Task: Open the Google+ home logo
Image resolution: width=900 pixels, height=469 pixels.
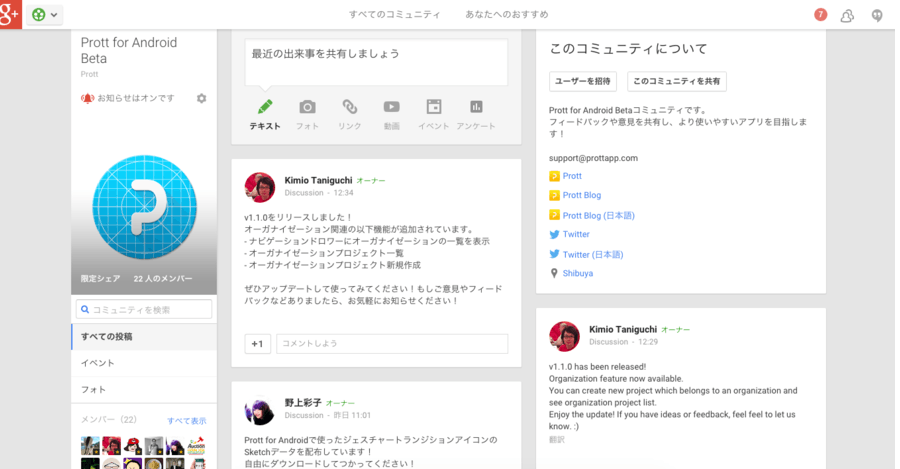Action: 10,14
